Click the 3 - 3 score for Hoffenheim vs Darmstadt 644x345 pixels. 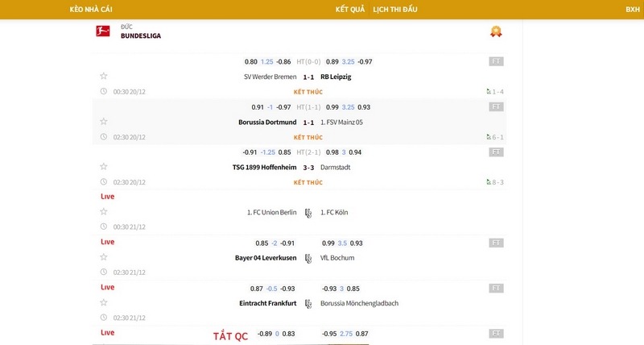click(x=308, y=168)
